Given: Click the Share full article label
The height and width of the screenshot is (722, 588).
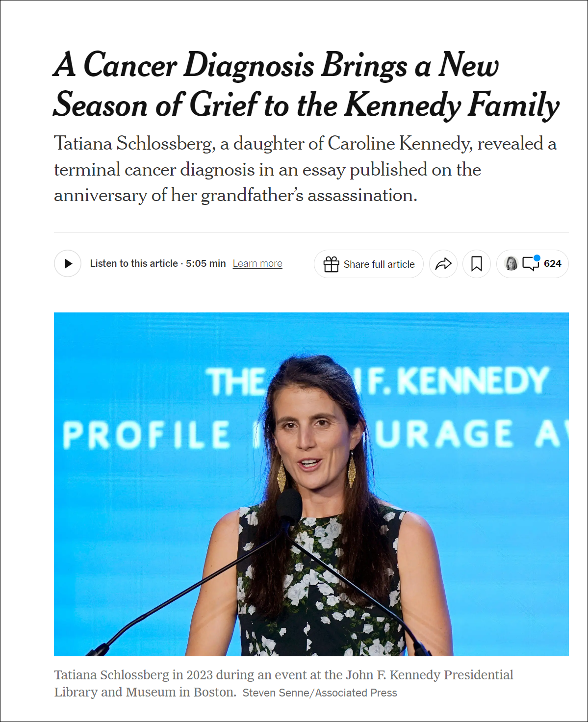Looking at the screenshot, I should pyautogui.click(x=379, y=264).
